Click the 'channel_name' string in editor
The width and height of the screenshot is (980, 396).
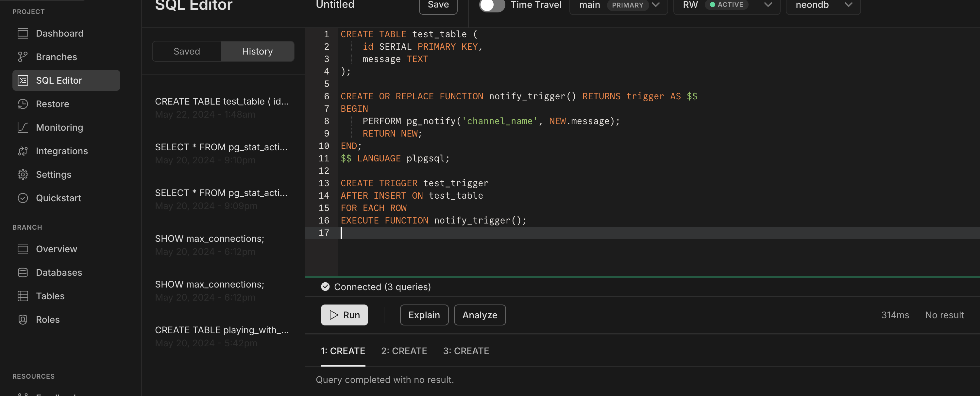pyautogui.click(x=499, y=121)
